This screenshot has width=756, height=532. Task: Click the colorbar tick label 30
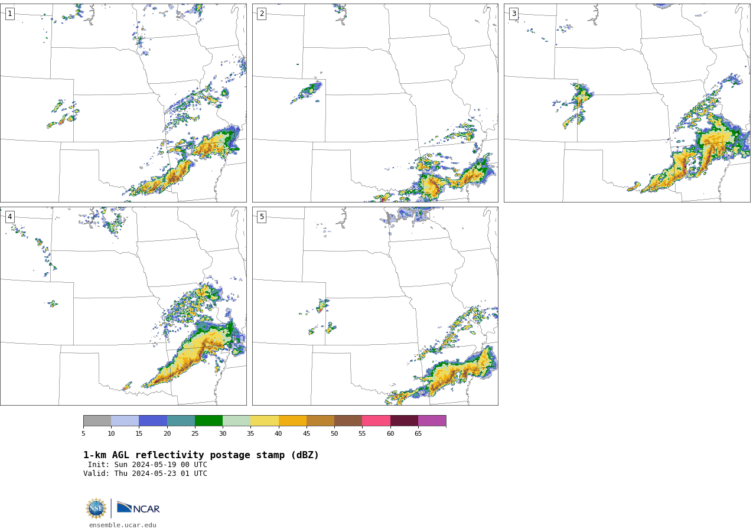[x=223, y=434]
